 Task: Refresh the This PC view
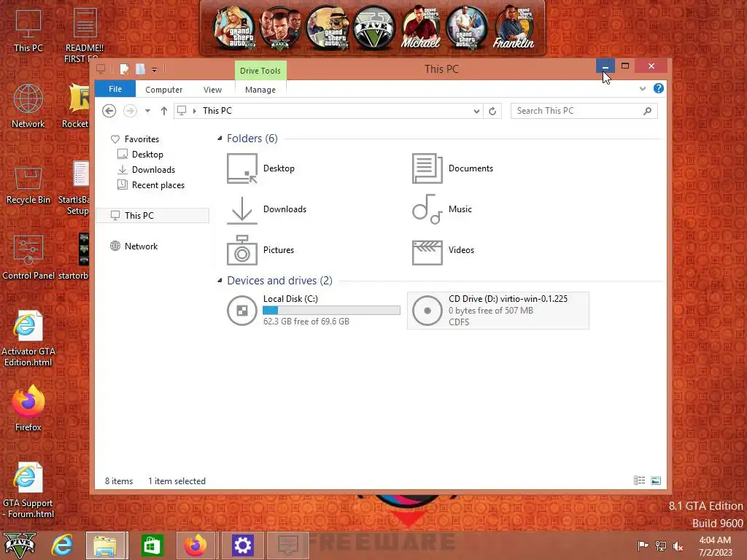(x=492, y=111)
